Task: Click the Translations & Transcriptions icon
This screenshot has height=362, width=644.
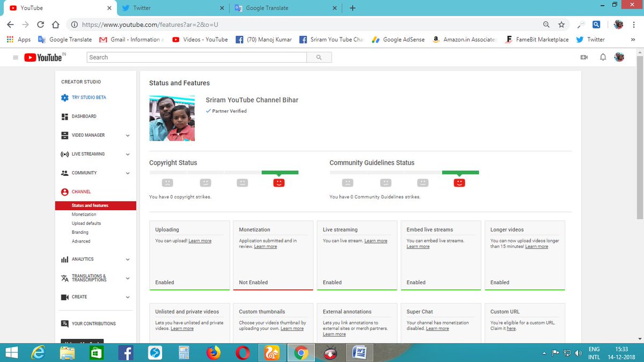Action: tap(65, 278)
